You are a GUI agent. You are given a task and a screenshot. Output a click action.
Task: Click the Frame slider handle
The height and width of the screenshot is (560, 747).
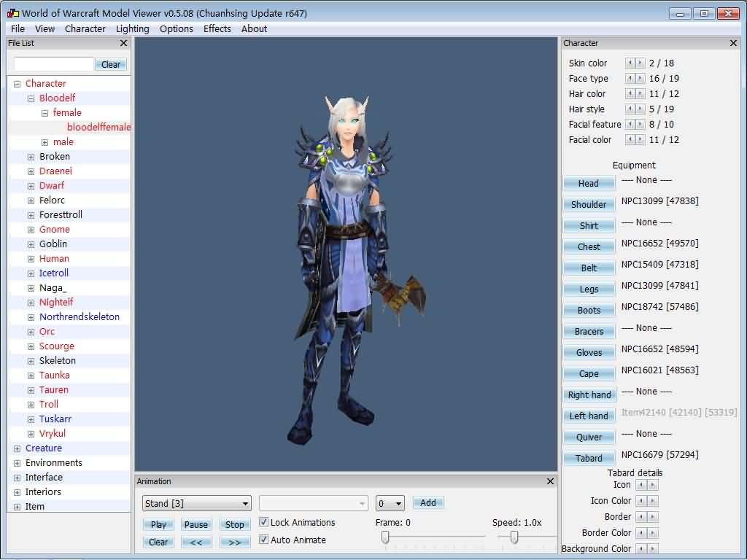click(x=385, y=537)
